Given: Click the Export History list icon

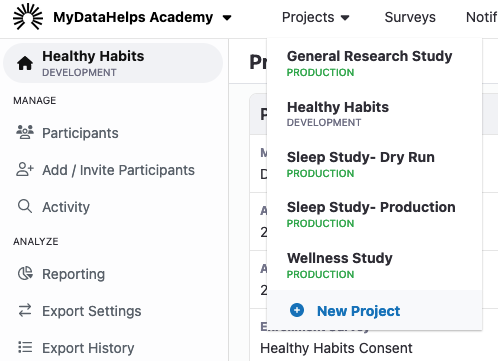Looking at the screenshot, I should point(25,347).
